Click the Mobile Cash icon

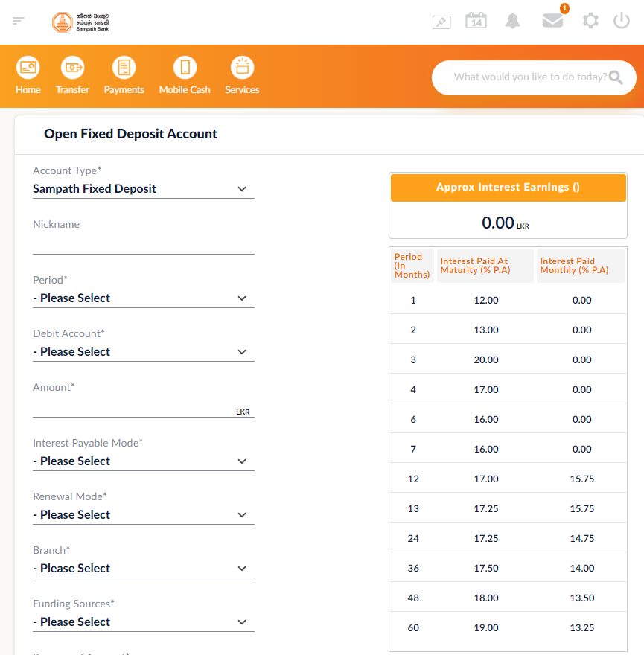(x=185, y=67)
